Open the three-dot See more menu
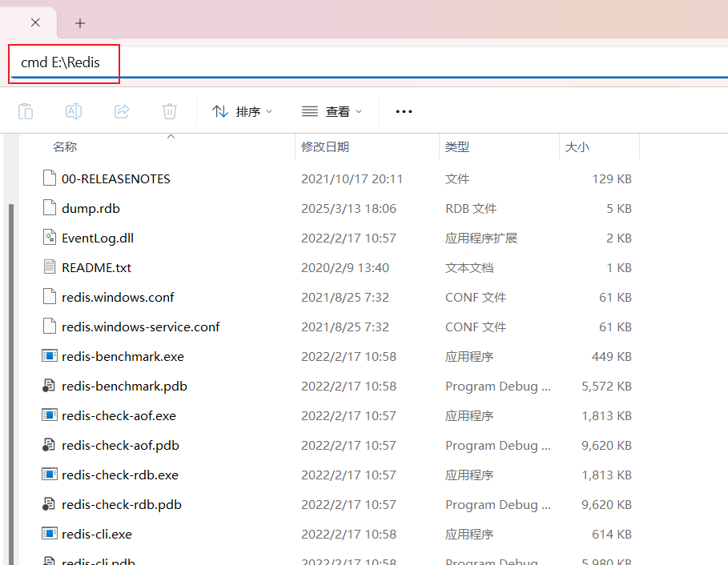The image size is (728, 565). pyautogui.click(x=404, y=112)
